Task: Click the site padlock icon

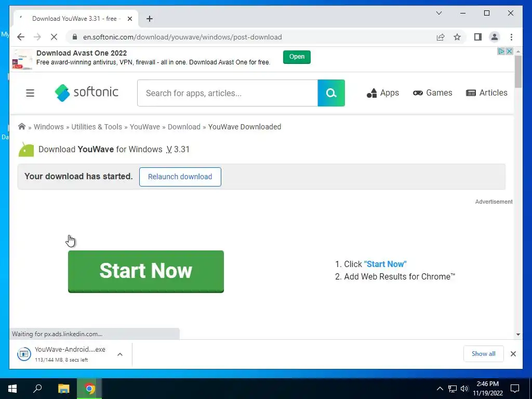Action: click(x=75, y=37)
